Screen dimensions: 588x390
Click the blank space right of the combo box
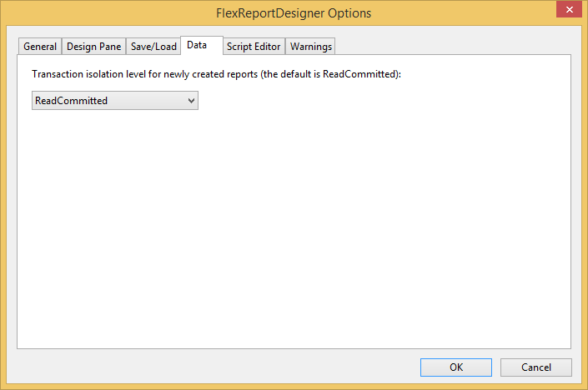(x=375, y=101)
